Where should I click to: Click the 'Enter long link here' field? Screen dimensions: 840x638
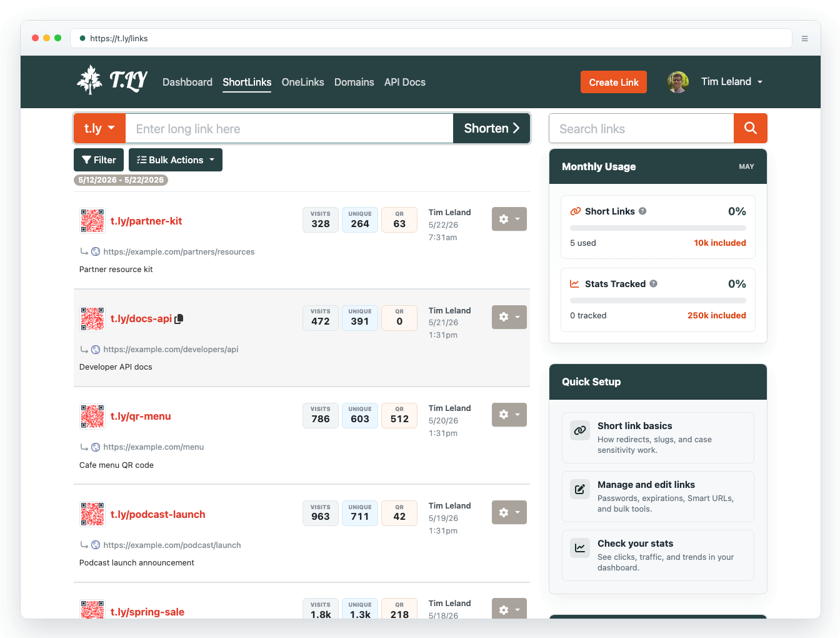[x=289, y=128]
